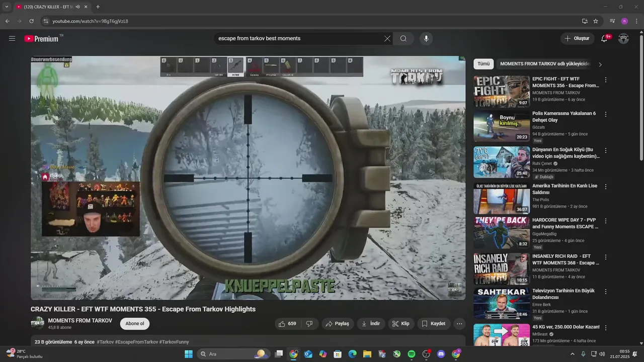Reload the current page
This screenshot has width=644, height=362.
31,21
